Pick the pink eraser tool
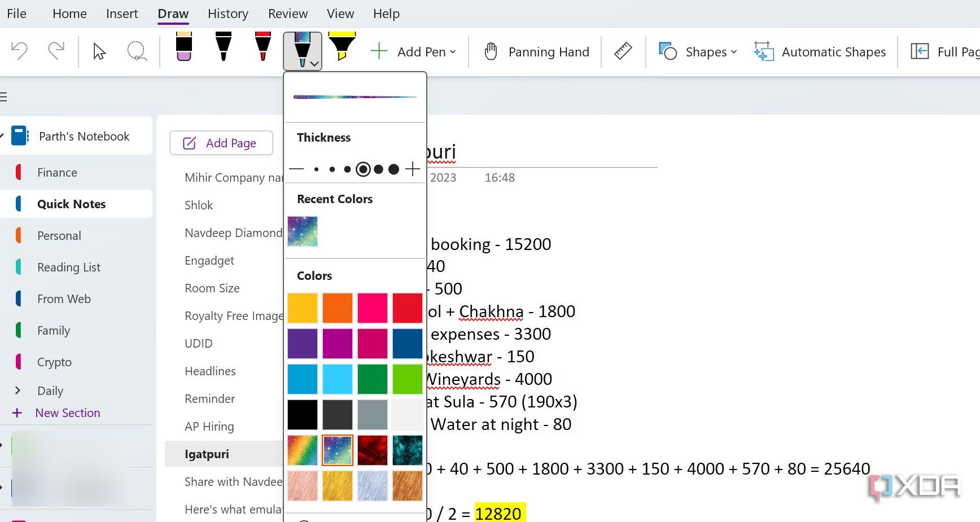Screen dimensions: 980x522 pyautogui.click(x=184, y=47)
